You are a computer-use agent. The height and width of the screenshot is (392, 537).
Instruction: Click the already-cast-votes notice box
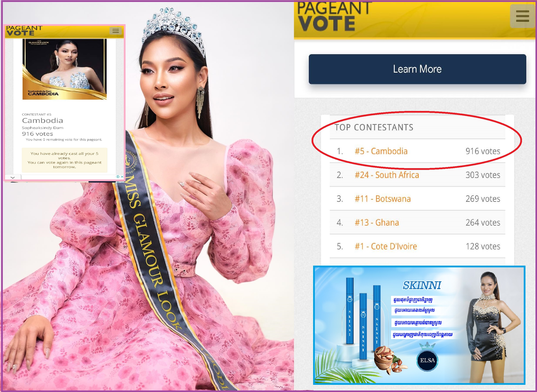(x=65, y=160)
